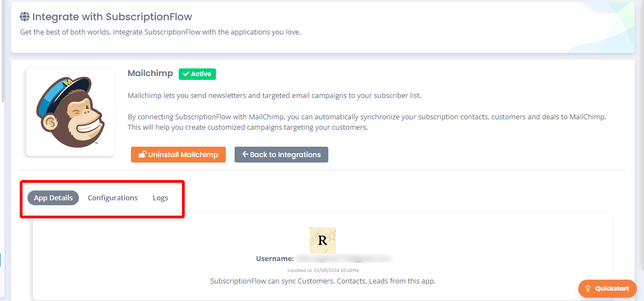This screenshot has width=644, height=301.
Task: Click the checkmark icon in Active badge
Action: (186, 74)
